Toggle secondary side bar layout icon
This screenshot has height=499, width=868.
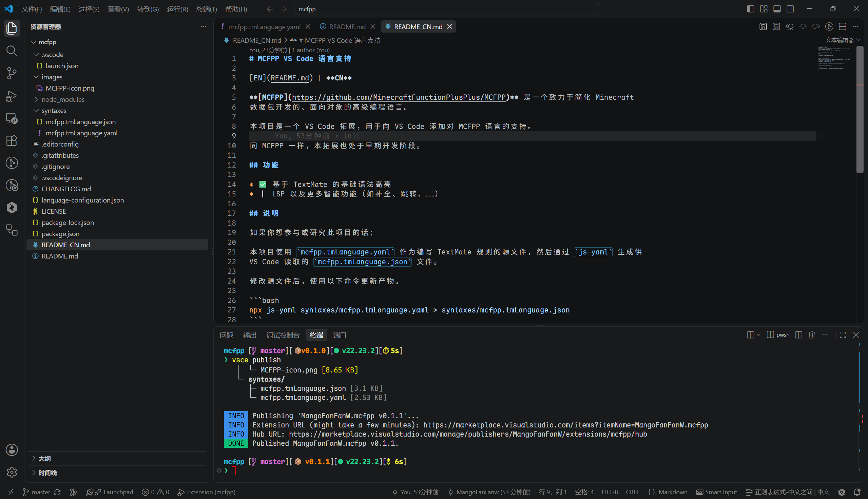coord(790,9)
